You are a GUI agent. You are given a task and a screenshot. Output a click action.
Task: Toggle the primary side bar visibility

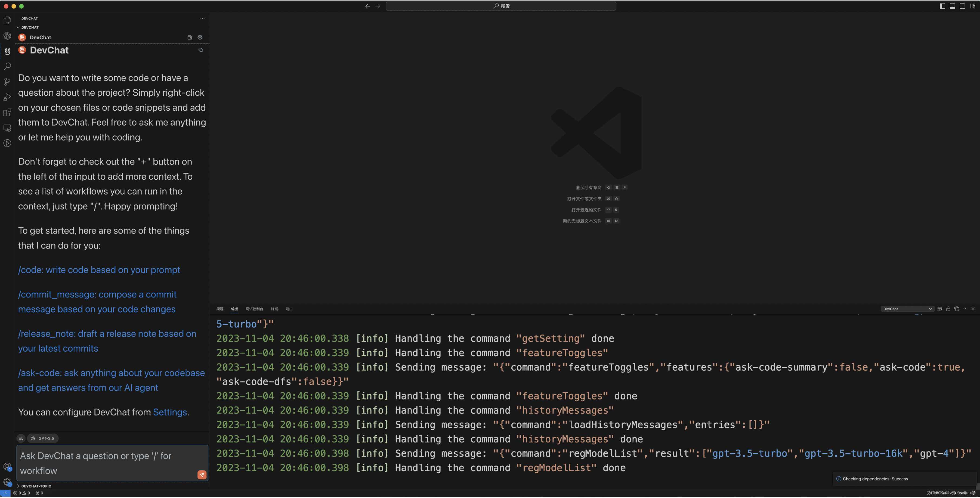tap(942, 6)
